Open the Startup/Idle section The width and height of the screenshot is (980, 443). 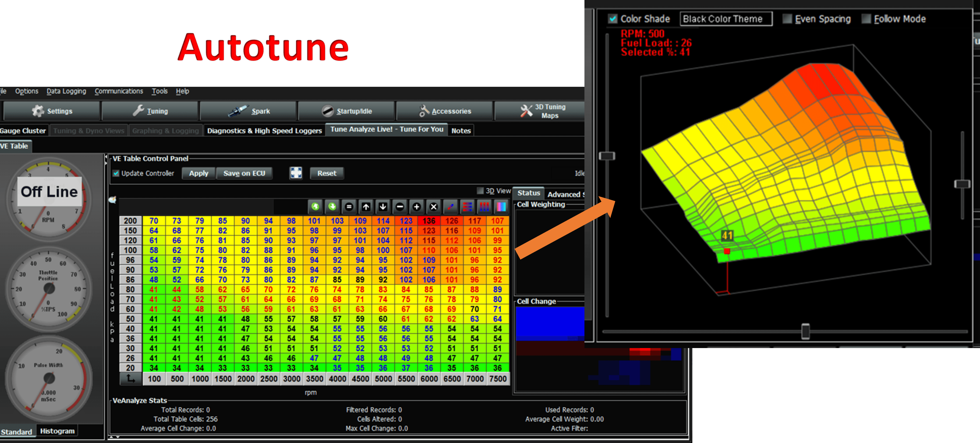click(x=346, y=111)
